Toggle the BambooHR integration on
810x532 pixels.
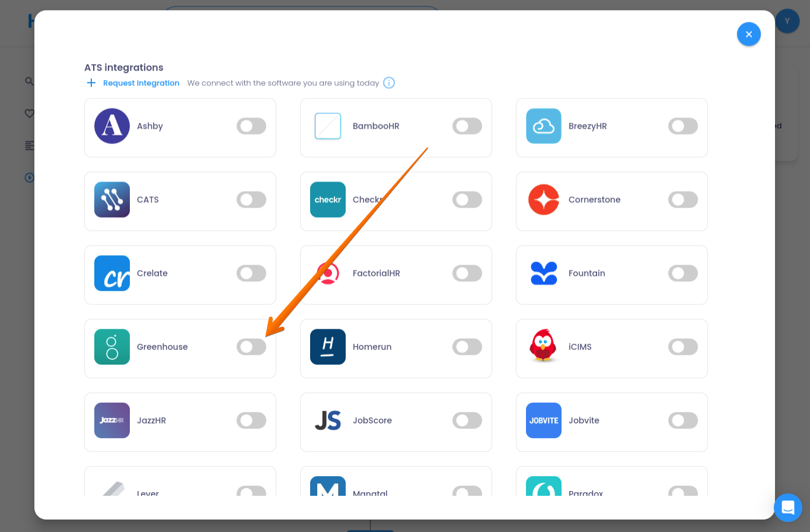pos(467,126)
